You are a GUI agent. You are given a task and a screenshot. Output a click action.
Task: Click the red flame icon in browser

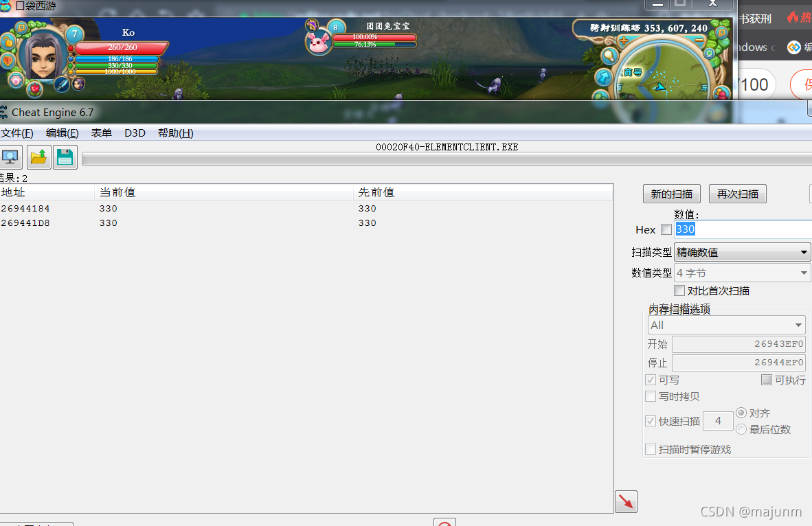click(x=792, y=18)
